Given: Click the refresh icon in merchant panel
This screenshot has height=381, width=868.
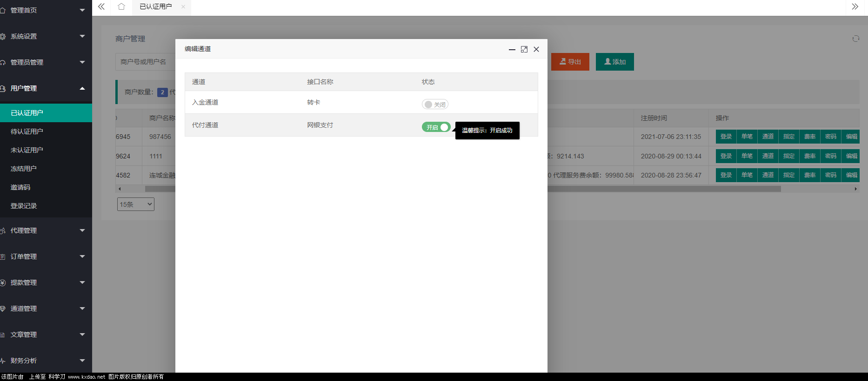Looking at the screenshot, I should coord(855,39).
